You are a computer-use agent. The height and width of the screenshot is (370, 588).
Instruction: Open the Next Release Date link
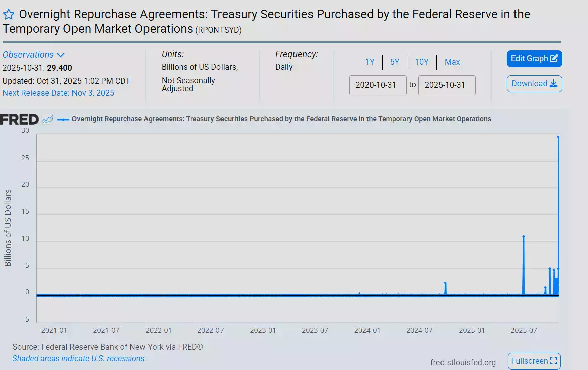(x=59, y=93)
